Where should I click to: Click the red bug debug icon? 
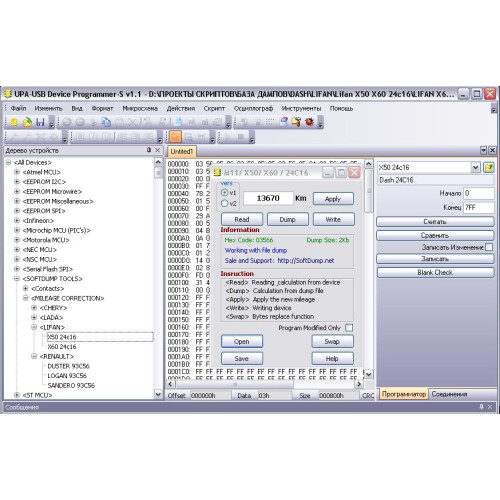pos(309,122)
